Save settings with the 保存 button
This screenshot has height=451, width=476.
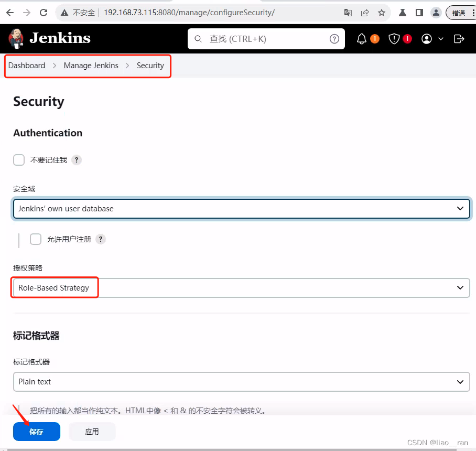(x=36, y=432)
